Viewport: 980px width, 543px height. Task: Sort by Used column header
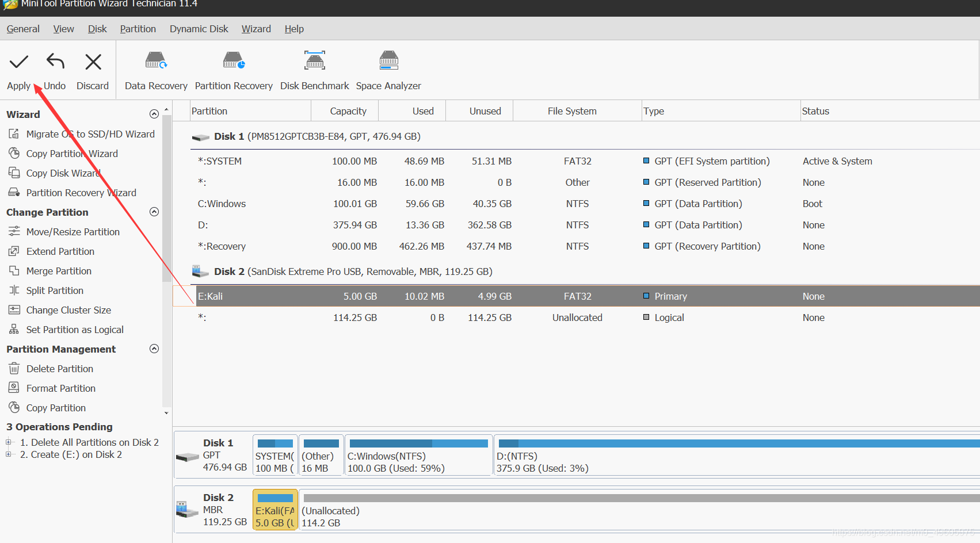pyautogui.click(x=412, y=111)
